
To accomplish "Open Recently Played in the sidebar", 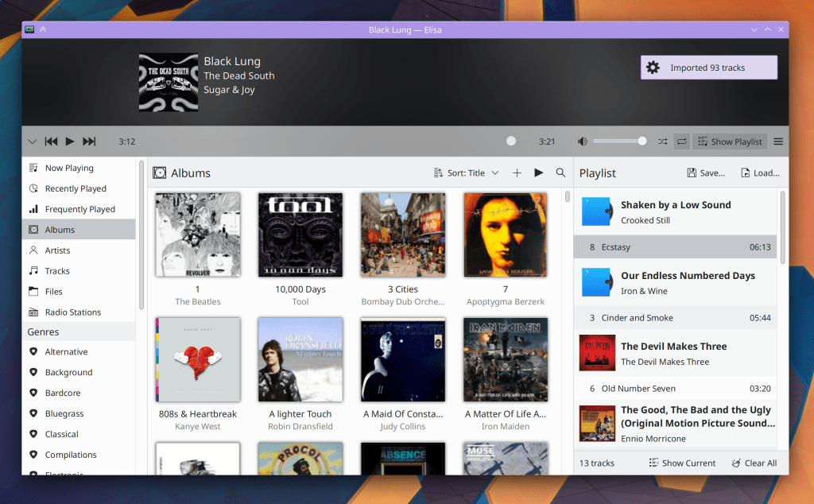I will pos(76,188).
